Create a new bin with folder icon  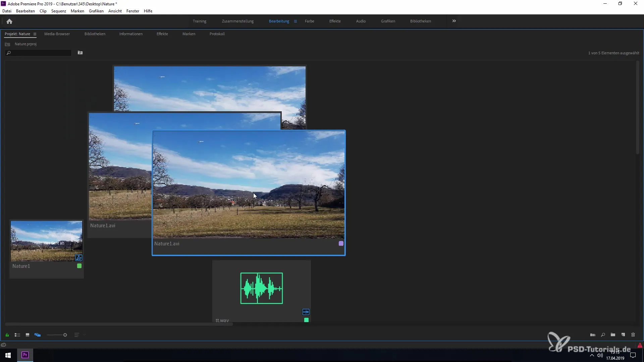point(613,335)
